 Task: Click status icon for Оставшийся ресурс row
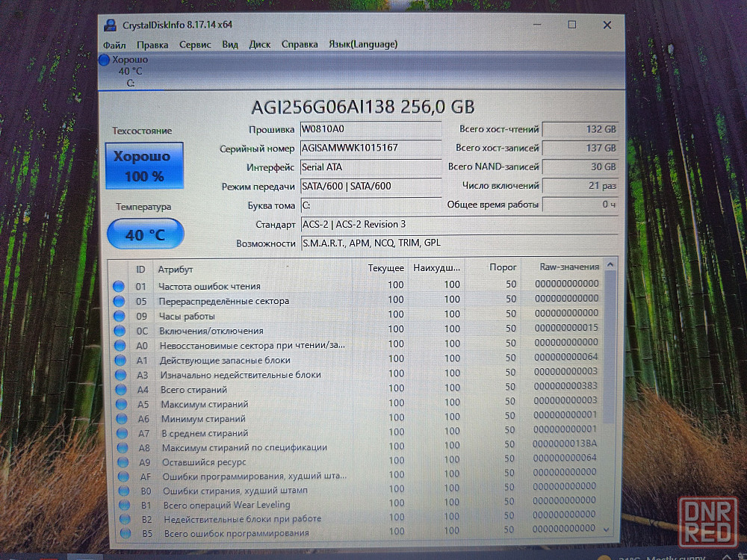(x=123, y=462)
